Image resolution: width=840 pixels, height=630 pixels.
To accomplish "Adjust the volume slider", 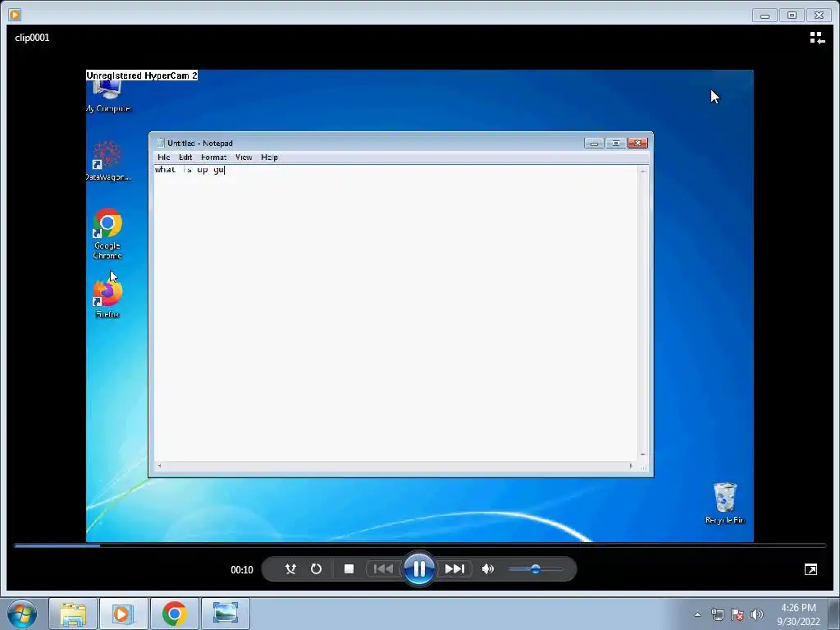I will [x=535, y=569].
